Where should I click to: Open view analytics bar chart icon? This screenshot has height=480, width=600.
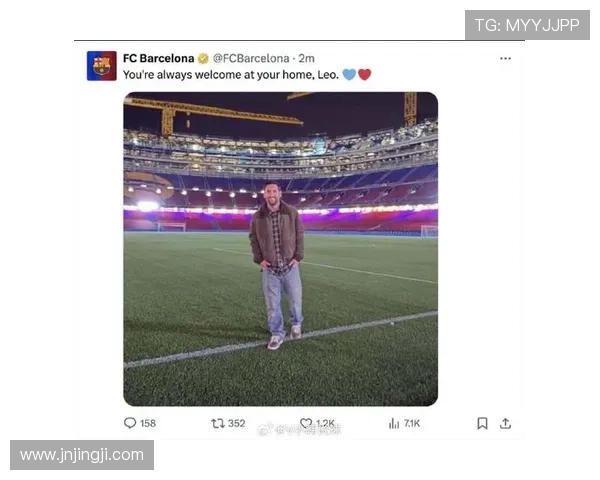(394, 423)
